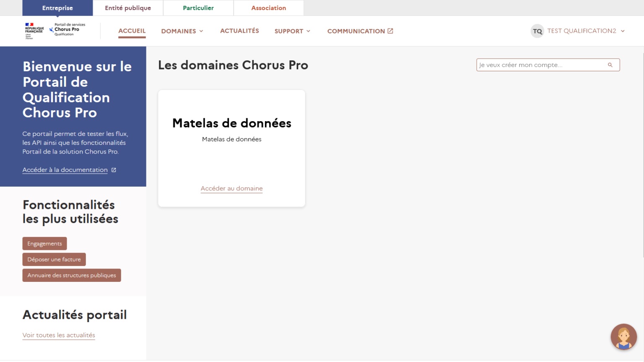The image size is (644, 362).
Task: Click the 'Les domaines Chorus Pro' heading
Action: 233,65
